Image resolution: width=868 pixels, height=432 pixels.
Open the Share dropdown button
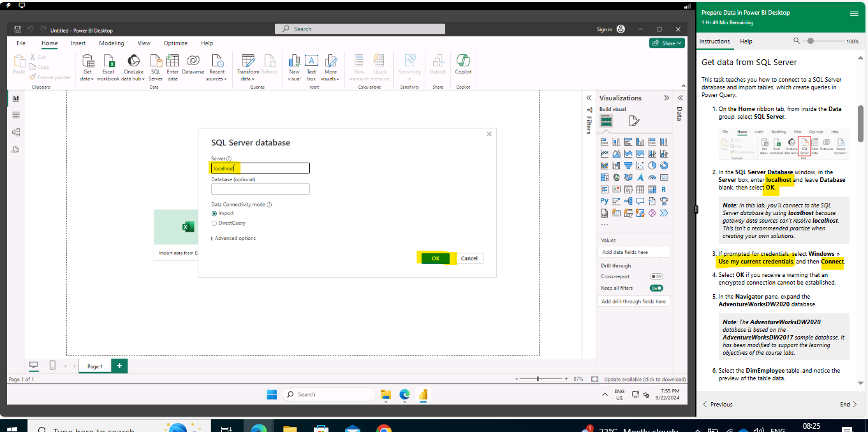point(667,43)
